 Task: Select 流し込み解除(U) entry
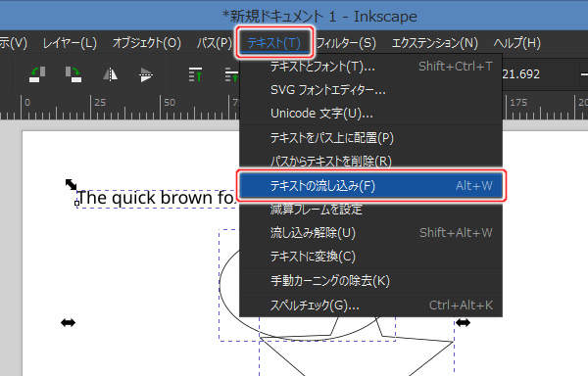point(370,233)
